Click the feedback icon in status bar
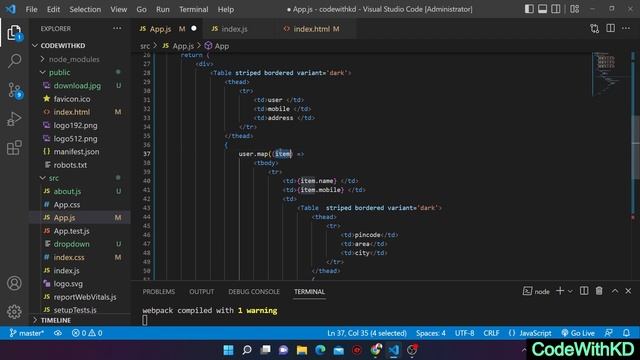The width and height of the screenshot is (640, 360). click(x=609, y=333)
